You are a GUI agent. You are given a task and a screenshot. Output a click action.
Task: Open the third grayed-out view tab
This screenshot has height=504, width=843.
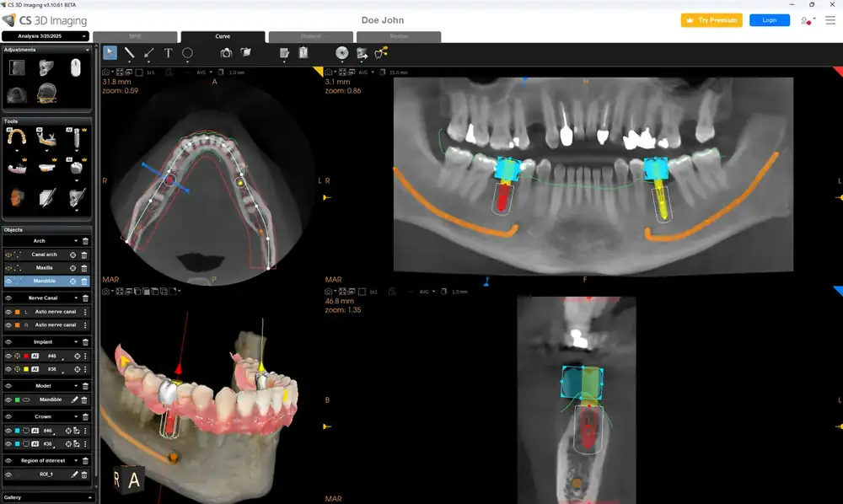pyautogui.click(x=311, y=36)
